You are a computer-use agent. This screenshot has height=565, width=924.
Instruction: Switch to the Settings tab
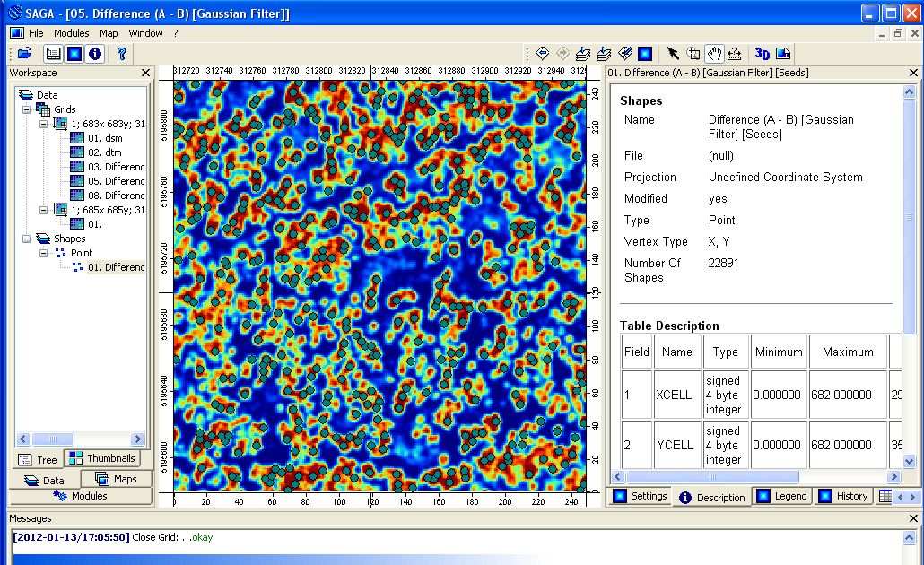[641, 496]
